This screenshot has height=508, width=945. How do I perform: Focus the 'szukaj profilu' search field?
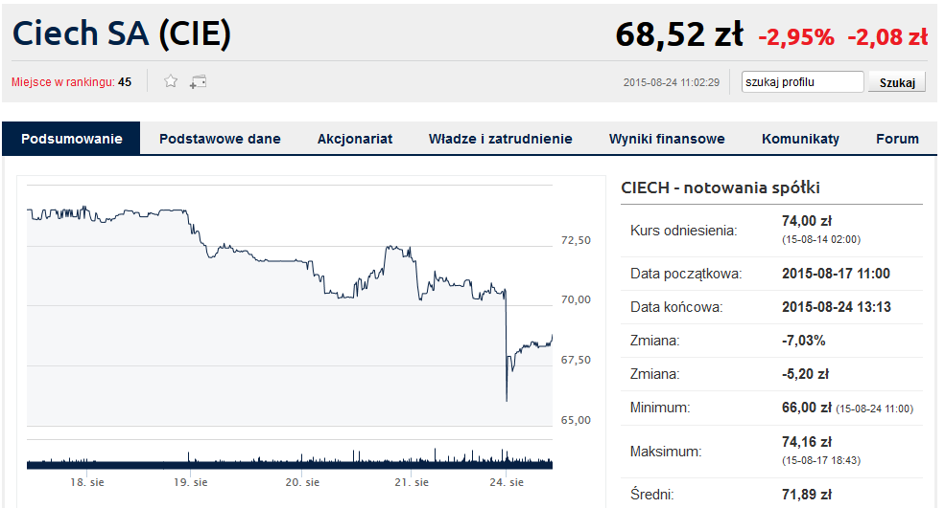(802, 82)
